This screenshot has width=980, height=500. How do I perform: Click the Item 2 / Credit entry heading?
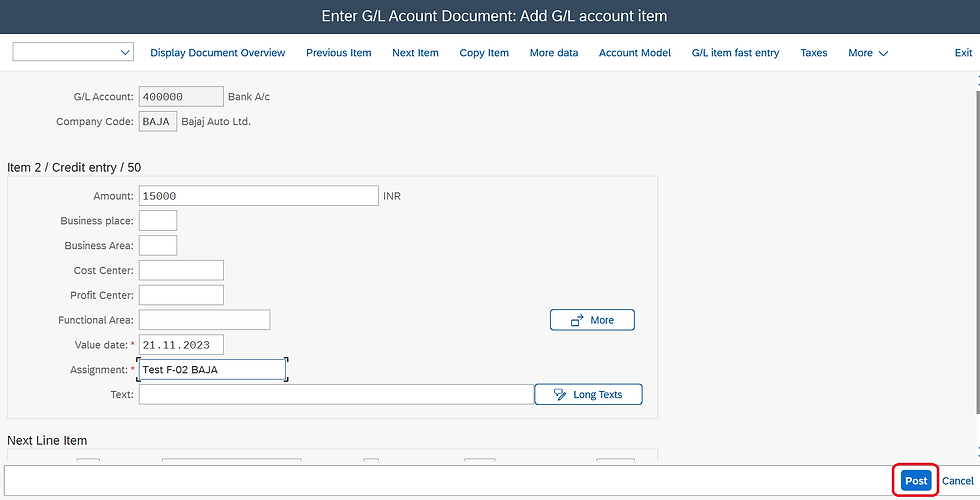tap(74, 168)
